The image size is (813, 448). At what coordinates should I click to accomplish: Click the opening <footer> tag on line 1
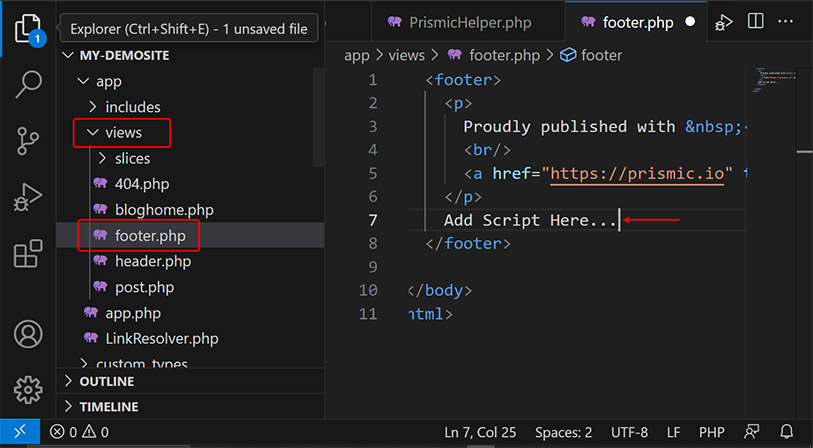[x=464, y=80]
